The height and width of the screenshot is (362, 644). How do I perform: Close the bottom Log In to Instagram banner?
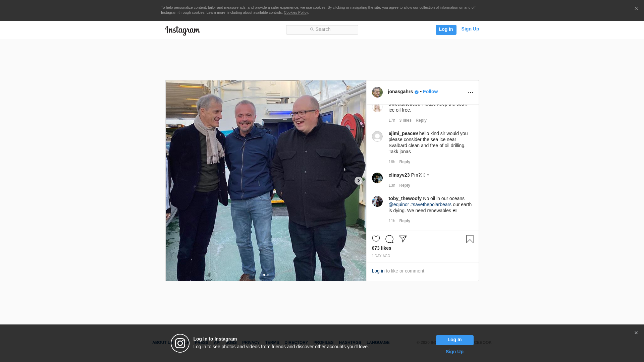[636, 333]
